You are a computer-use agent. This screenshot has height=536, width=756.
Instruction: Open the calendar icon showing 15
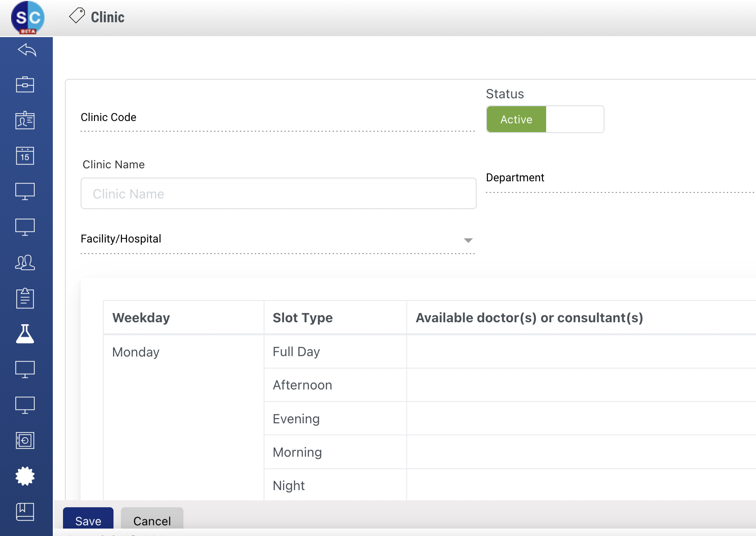coord(25,156)
